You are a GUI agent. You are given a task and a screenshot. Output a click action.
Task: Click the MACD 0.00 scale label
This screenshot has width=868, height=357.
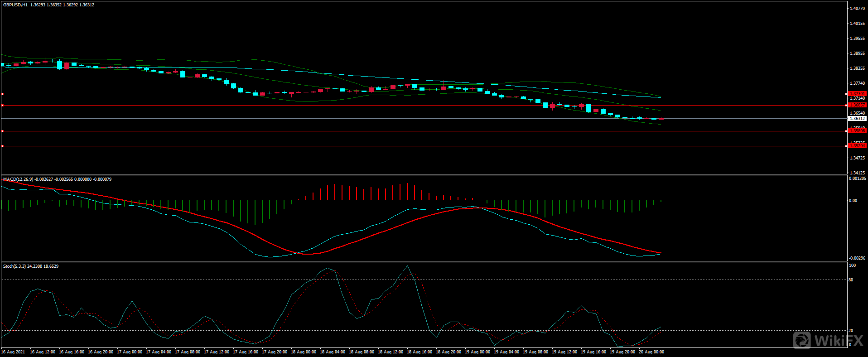point(853,201)
